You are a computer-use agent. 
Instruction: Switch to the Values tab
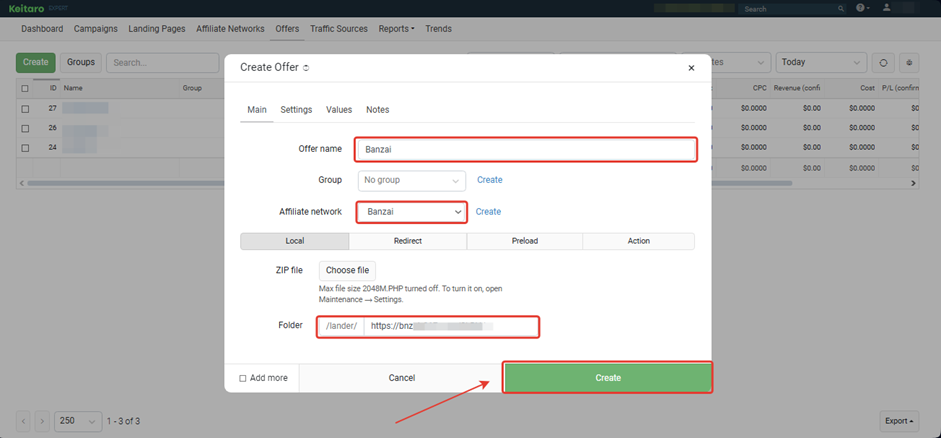339,110
